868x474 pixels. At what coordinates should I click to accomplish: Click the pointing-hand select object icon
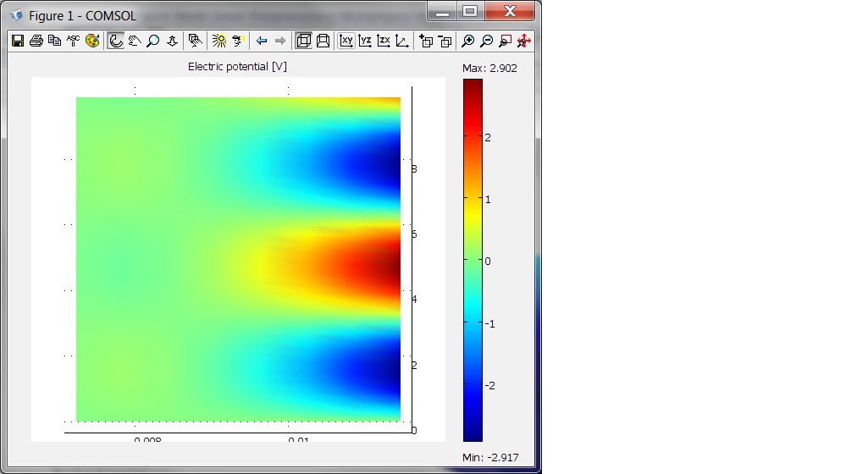[195, 41]
